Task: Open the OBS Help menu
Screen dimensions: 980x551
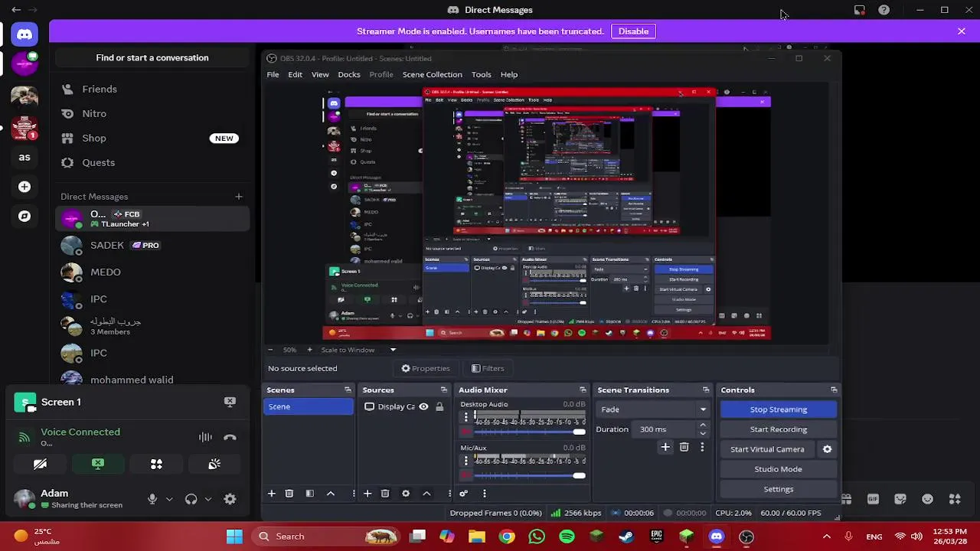Action: click(x=509, y=74)
